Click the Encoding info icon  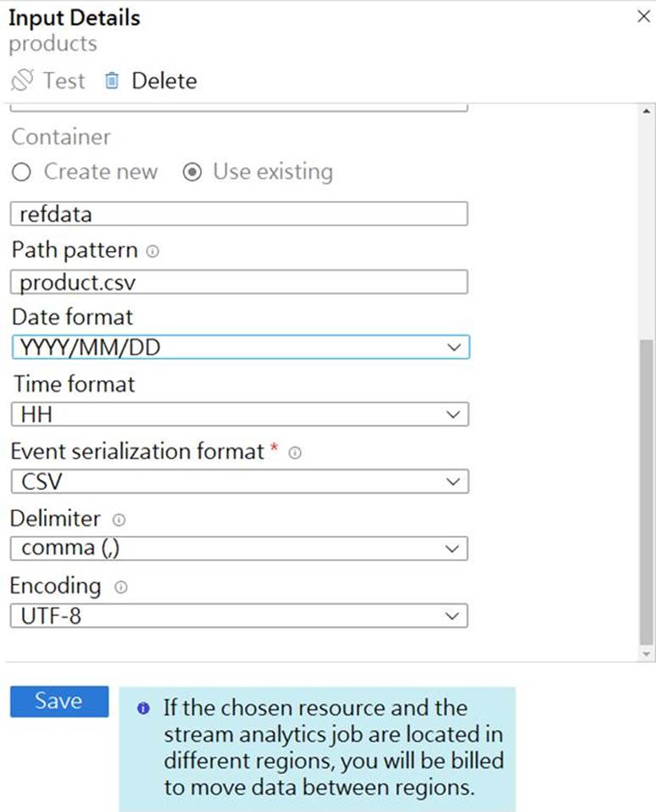pyautogui.click(x=120, y=587)
